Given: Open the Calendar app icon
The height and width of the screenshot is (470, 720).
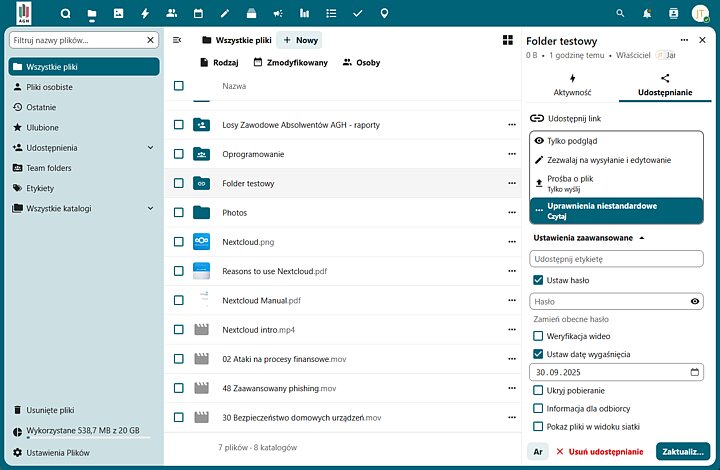Looking at the screenshot, I should (x=198, y=14).
